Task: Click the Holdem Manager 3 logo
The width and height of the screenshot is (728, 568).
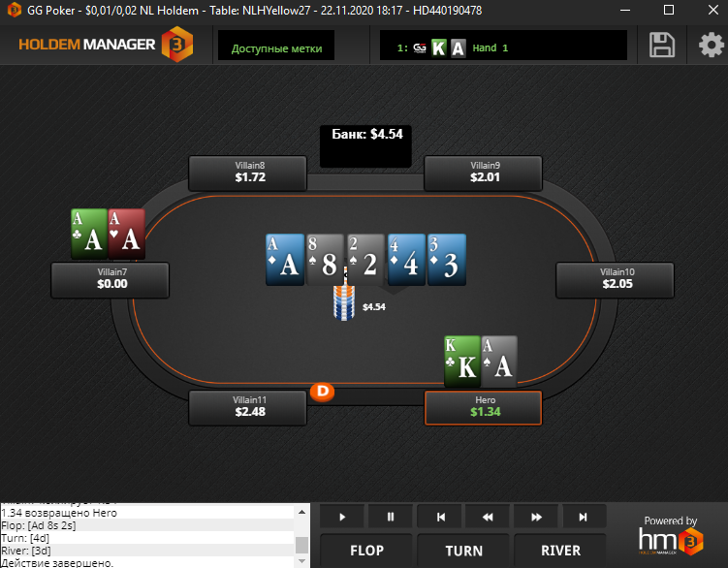Action: (x=106, y=45)
